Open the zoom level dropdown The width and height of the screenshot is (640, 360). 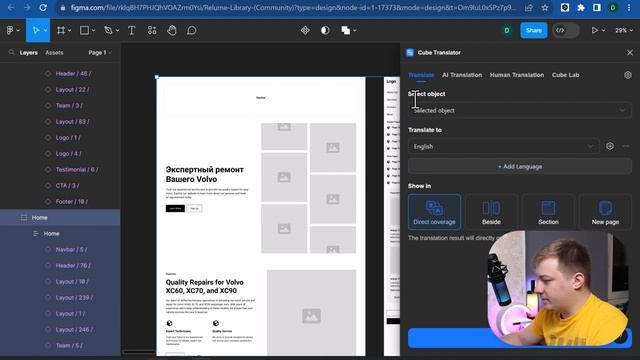[x=624, y=30]
